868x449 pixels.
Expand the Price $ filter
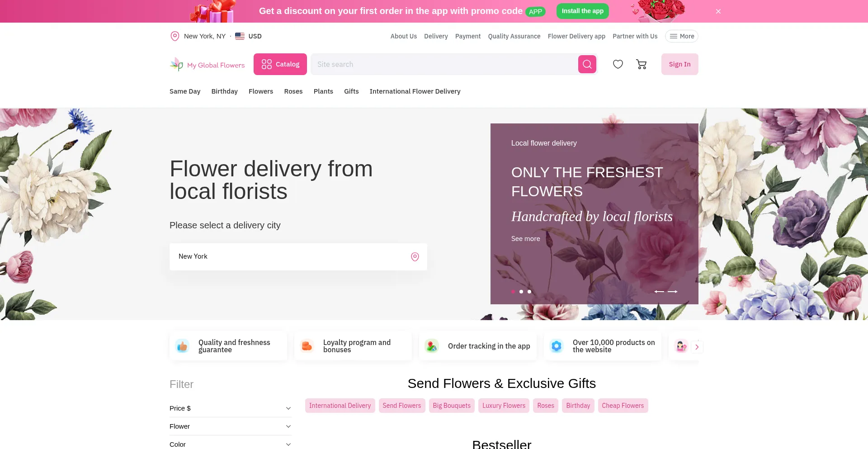pyautogui.click(x=231, y=408)
